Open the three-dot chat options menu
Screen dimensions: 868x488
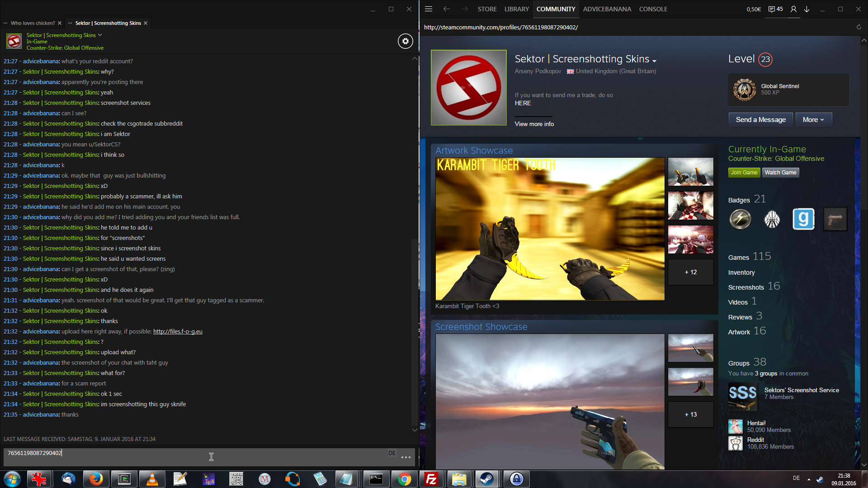click(x=406, y=457)
